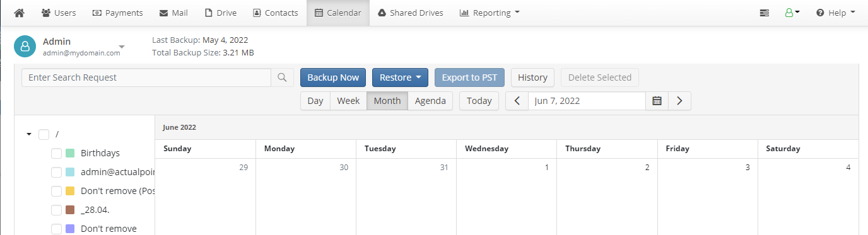Click the Admin avatar icon
Screen dimensions: 868x235
tap(25, 46)
